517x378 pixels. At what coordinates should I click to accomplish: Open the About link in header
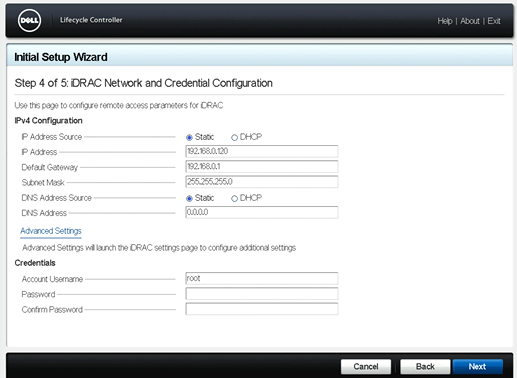click(x=470, y=21)
